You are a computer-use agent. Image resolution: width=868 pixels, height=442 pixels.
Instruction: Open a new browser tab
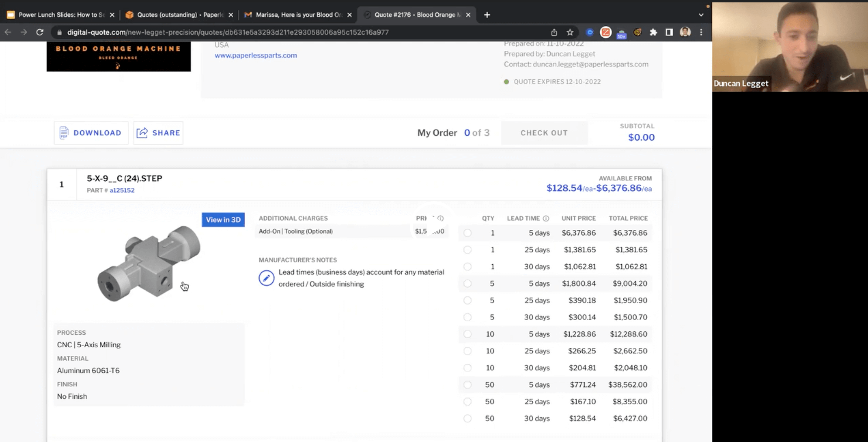pos(487,15)
